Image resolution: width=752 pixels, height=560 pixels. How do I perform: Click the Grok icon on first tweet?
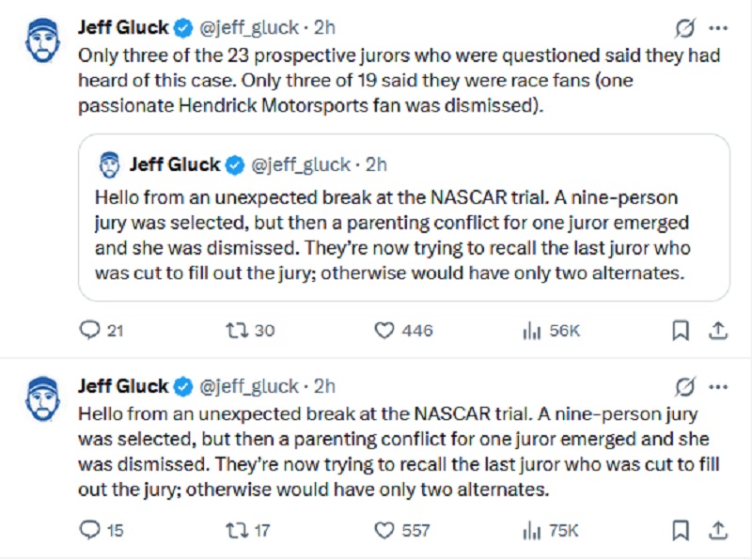[x=686, y=27]
